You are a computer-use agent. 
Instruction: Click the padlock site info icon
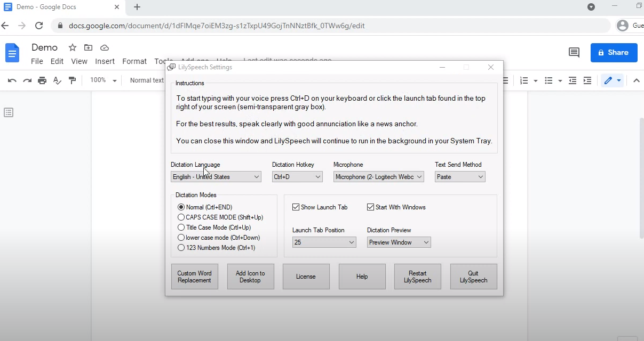[59, 26]
